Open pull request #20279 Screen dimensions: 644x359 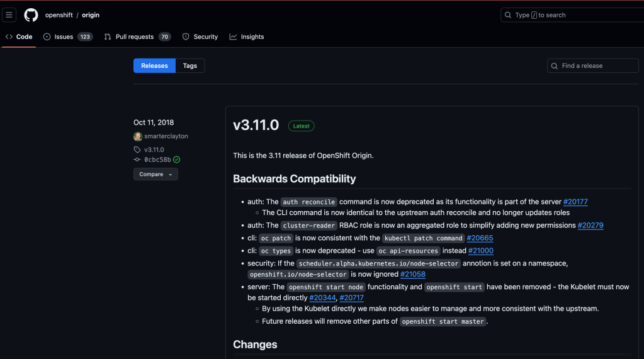click(x=590, y=225)
